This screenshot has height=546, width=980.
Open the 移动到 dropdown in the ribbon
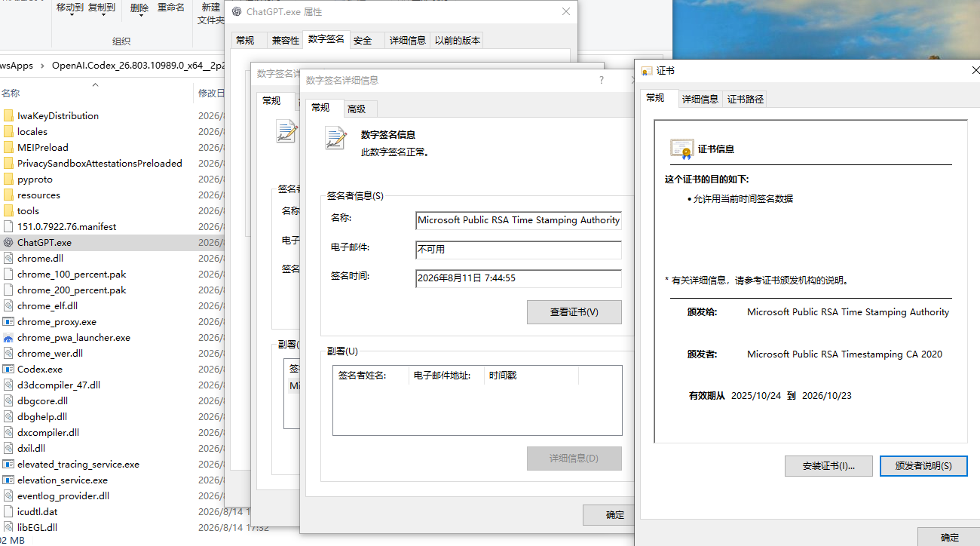tap(70, 8)
